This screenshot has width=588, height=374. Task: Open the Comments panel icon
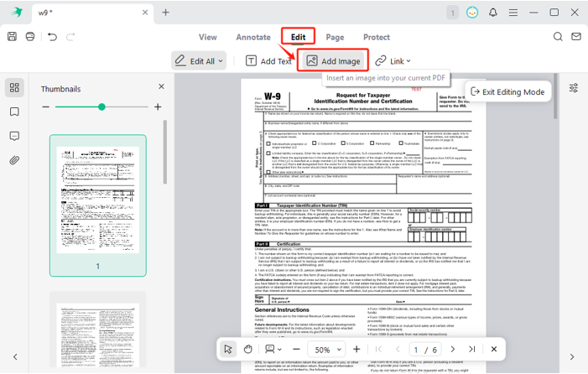point(14,136)
